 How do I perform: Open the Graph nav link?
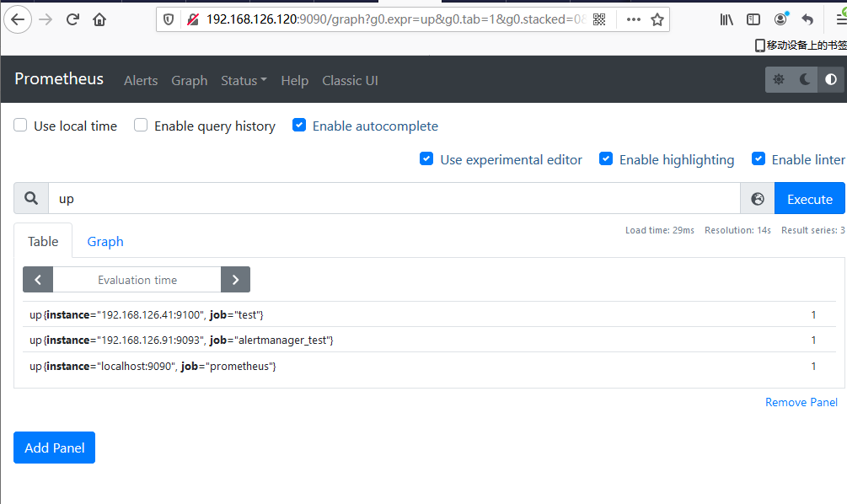189,81
